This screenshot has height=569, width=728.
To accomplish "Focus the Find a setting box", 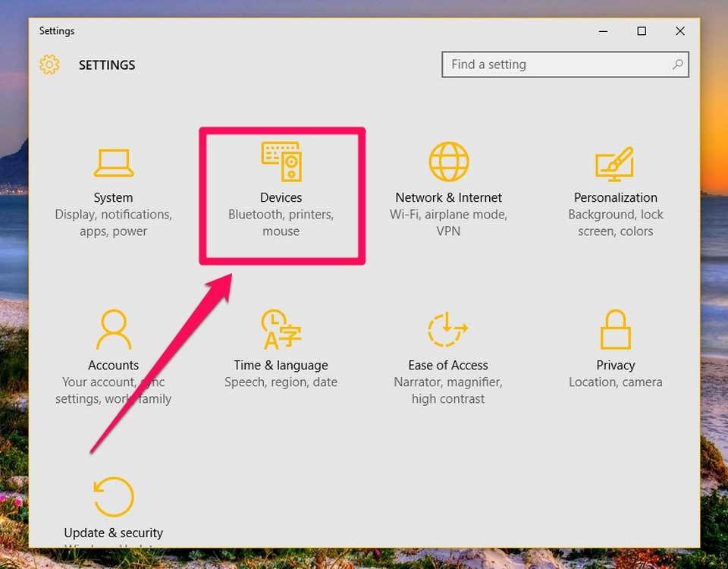I will [x=565, y=64].
